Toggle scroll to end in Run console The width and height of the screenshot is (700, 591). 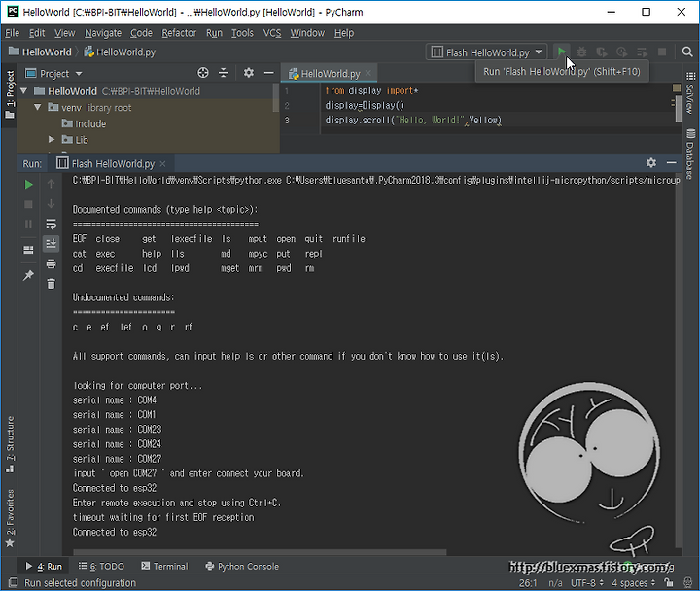click(51, 243)
